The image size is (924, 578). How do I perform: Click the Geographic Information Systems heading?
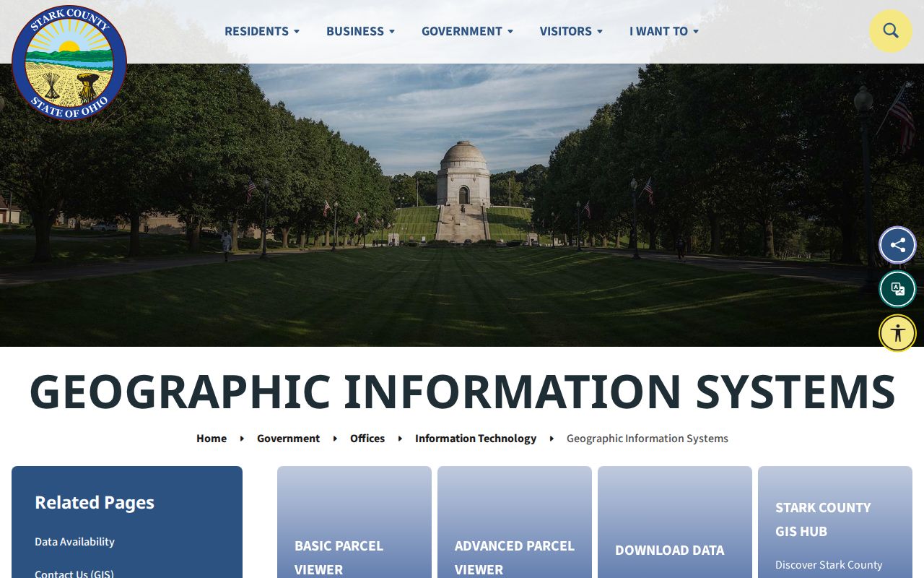pos(462,391)
